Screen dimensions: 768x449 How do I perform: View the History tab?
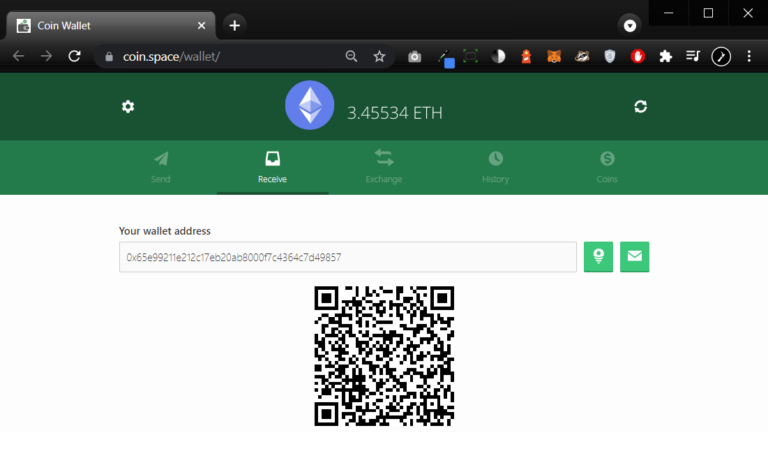(495, 167)
